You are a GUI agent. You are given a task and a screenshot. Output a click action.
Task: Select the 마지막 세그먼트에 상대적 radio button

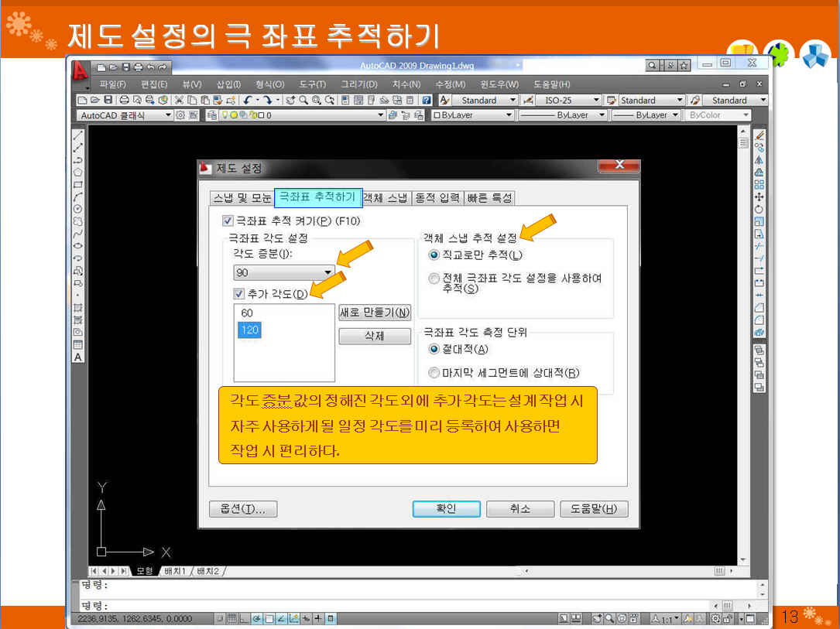434,373
